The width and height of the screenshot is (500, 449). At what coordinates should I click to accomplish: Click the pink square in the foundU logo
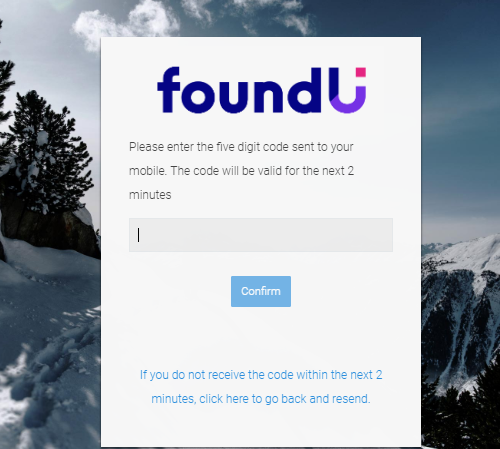coord(361,72)
